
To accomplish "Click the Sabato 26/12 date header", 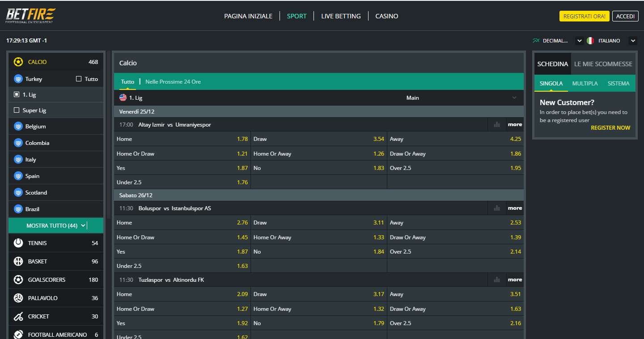I will pos(319,195).
